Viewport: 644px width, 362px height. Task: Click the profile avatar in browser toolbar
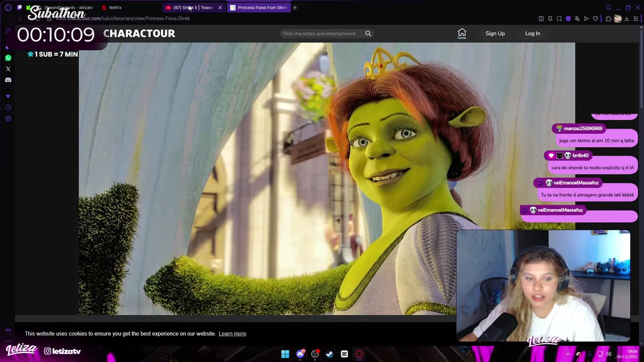tap(617, 19)
